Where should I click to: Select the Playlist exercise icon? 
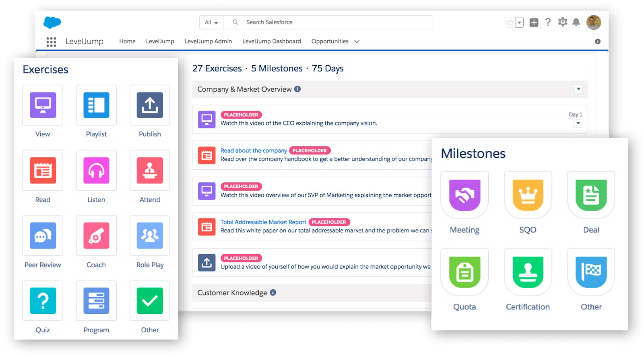click(x=96, y=105)
